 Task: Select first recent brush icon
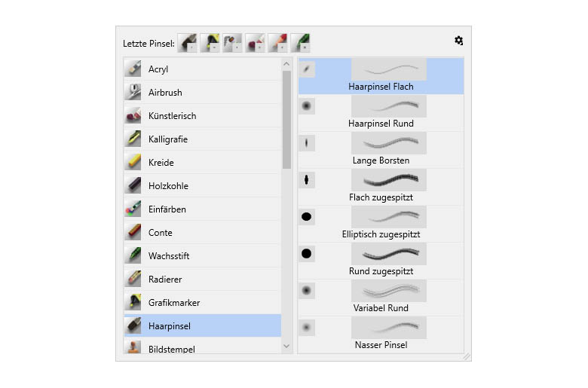tap(187, 43)
